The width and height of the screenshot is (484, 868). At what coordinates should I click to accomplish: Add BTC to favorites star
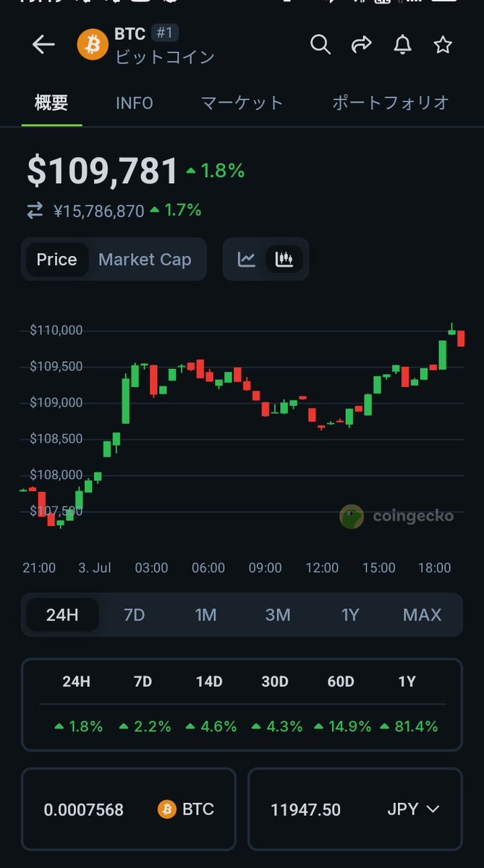pyautogui.click(x=443, y=45)
